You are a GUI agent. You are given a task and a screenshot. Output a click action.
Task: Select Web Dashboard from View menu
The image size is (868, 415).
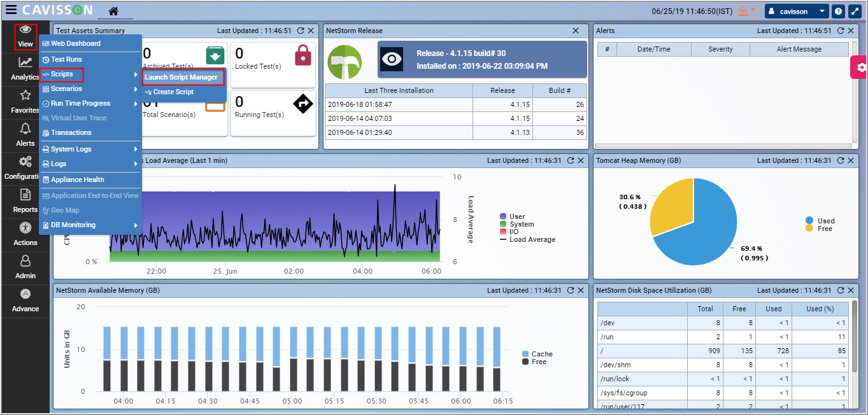tap(90, 43)
